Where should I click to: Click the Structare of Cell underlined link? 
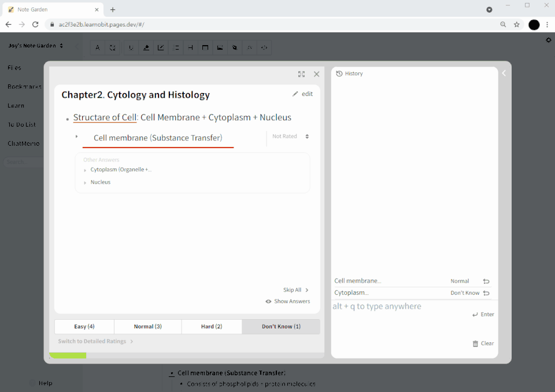(x=105, y=117)
